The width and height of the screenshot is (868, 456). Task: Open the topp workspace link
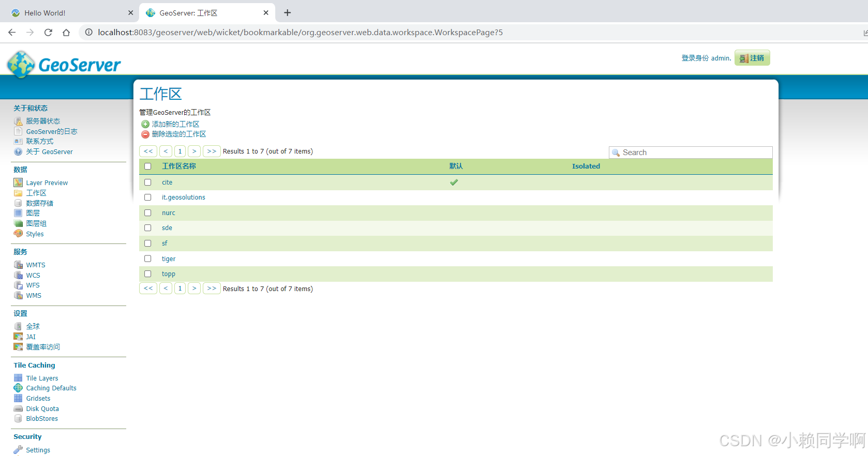[169, 274]
